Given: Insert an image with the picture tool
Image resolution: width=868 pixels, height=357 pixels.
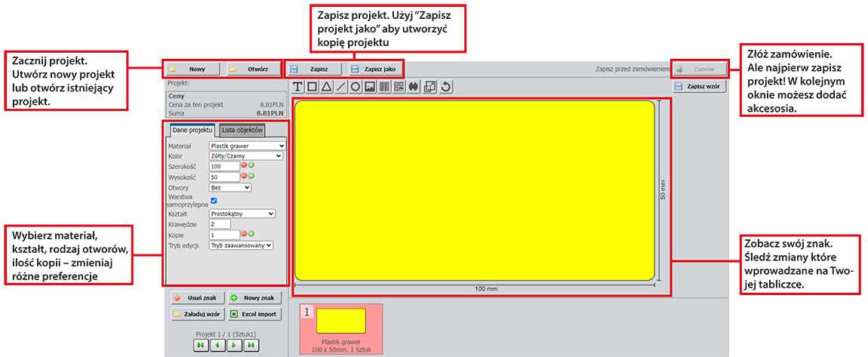Looking at the screenshot, I should pos(370,87).
